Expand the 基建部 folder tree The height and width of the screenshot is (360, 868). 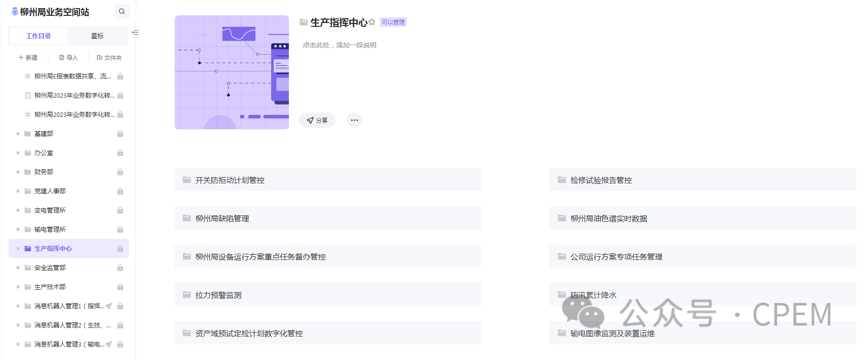click(18, 134)
